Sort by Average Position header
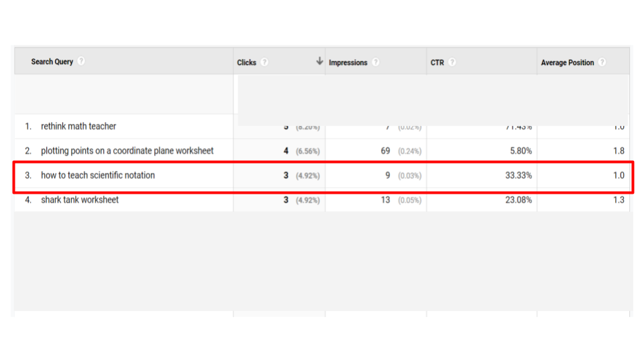 (567, 62)
